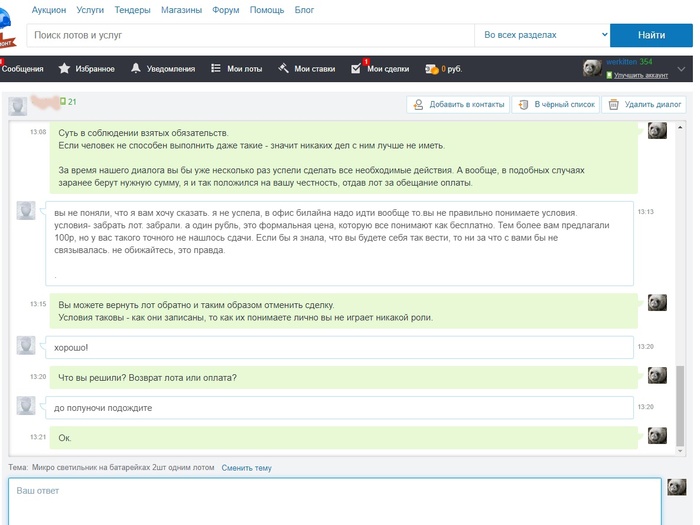The image size is (700, 525).
Task: Open Сообщения in the dark toolbar
Action: (x=22, y=69)
